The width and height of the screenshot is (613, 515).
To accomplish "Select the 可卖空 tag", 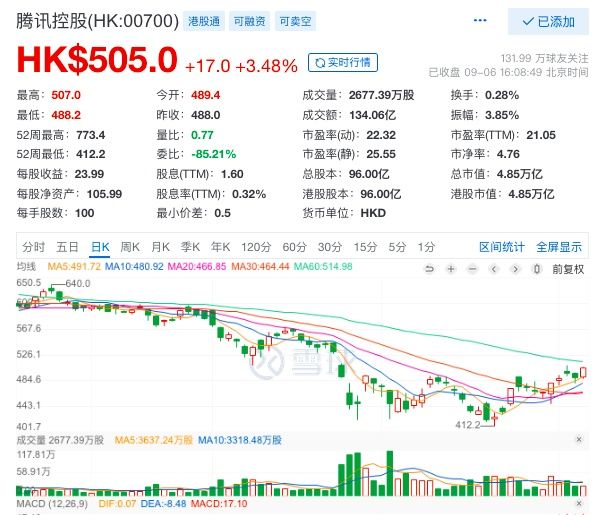I will click(295, 21).
